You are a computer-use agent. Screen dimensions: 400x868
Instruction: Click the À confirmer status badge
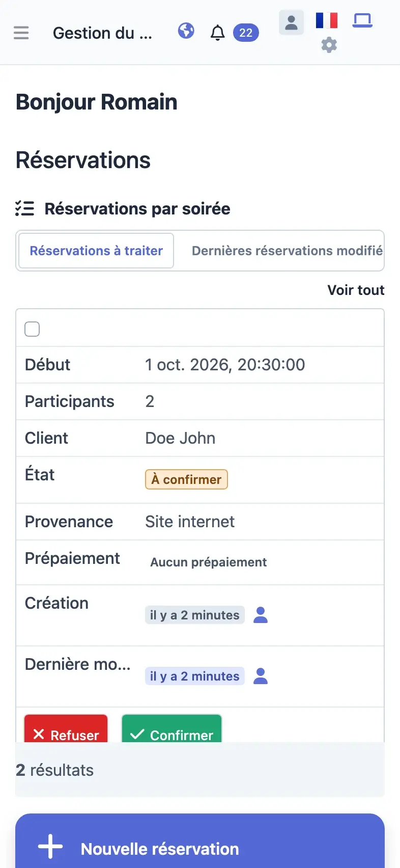pos(186,479)
